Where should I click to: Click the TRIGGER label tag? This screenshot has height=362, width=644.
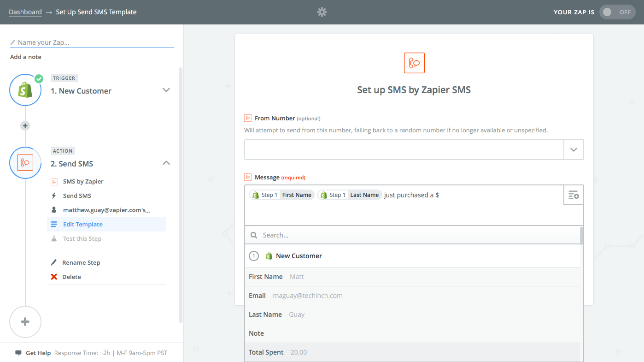coord(64,78)
